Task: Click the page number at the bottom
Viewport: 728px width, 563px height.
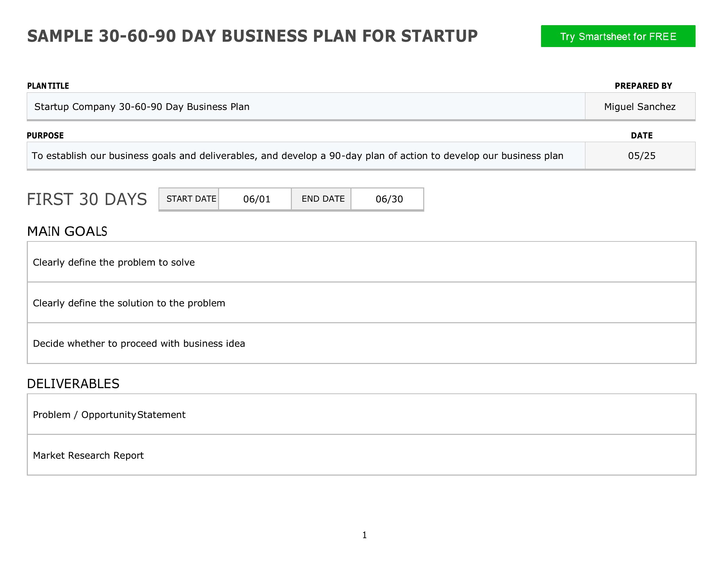Action: [x=364, y=535]
